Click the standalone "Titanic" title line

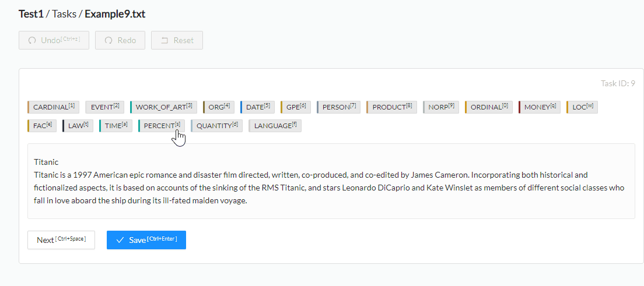click(46, 162)
